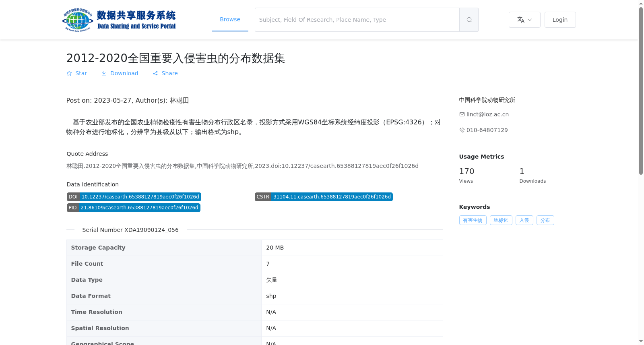Click the search magnifier icon button
The height and width of the screenshot is (345, 644).
click(469, 20)
